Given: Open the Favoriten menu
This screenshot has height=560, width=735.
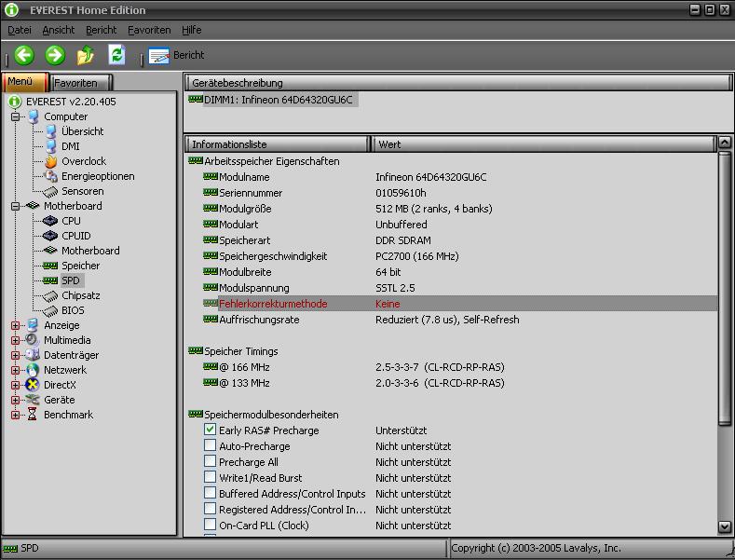Looking at the screenshot, I should [149, 30].
